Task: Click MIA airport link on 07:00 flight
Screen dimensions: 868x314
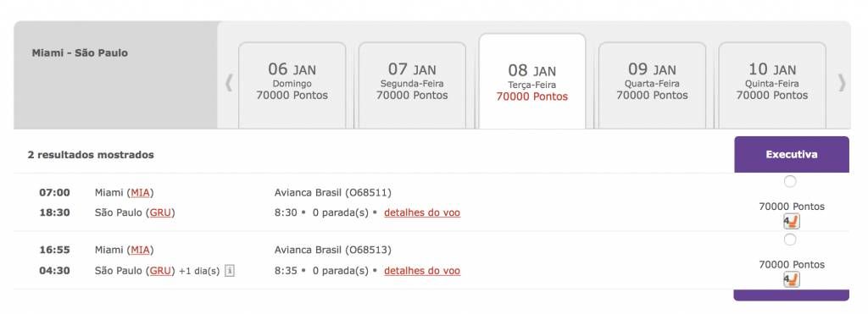Action: (141, 192)
